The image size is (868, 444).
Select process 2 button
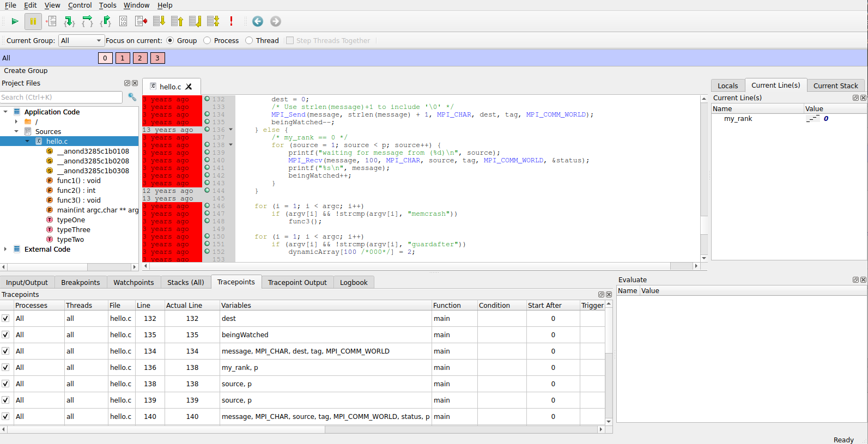[140, 58]
